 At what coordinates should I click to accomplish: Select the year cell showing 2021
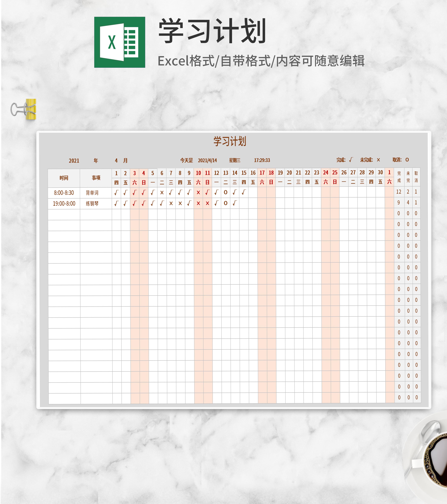pyautogui.click(x=74, y=161)
